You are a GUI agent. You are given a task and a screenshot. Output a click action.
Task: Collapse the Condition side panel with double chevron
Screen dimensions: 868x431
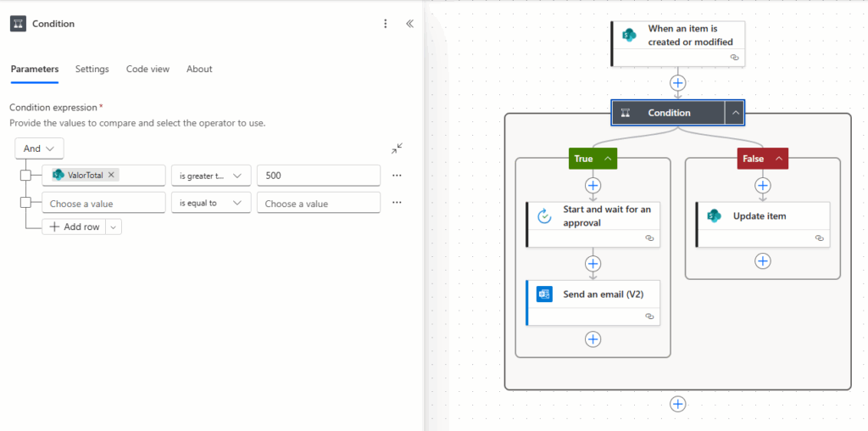[409, 24]
